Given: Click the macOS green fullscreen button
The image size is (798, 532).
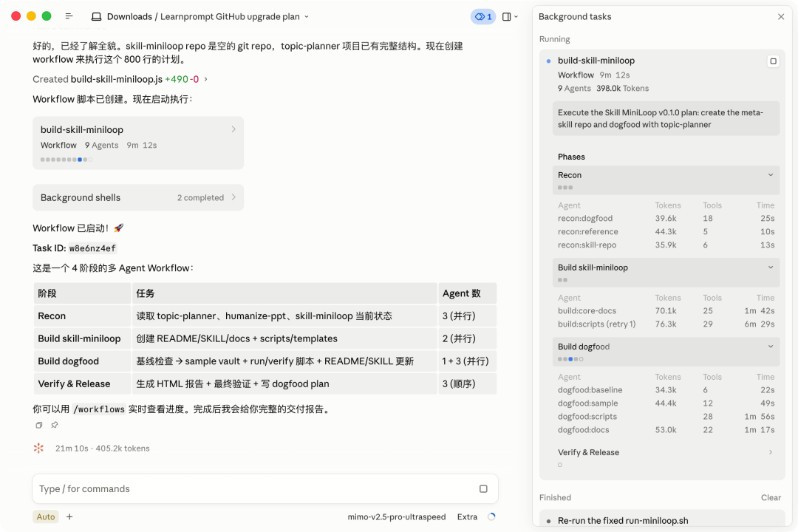Looking at the screenshot, I should click(47, 16).
